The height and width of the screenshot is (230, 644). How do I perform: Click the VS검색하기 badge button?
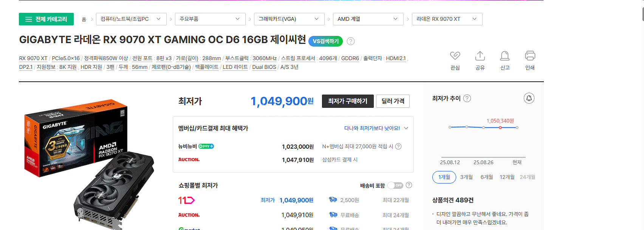[x=325, y=41]
